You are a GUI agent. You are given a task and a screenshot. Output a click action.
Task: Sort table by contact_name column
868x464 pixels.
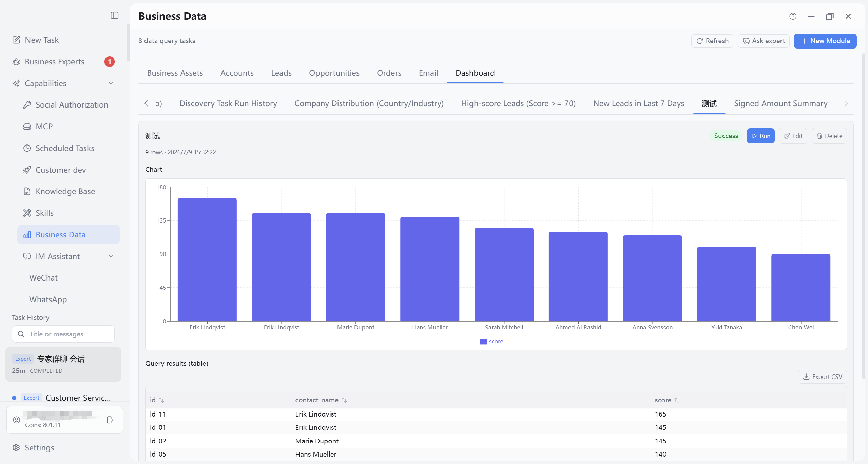pos(344,400)
